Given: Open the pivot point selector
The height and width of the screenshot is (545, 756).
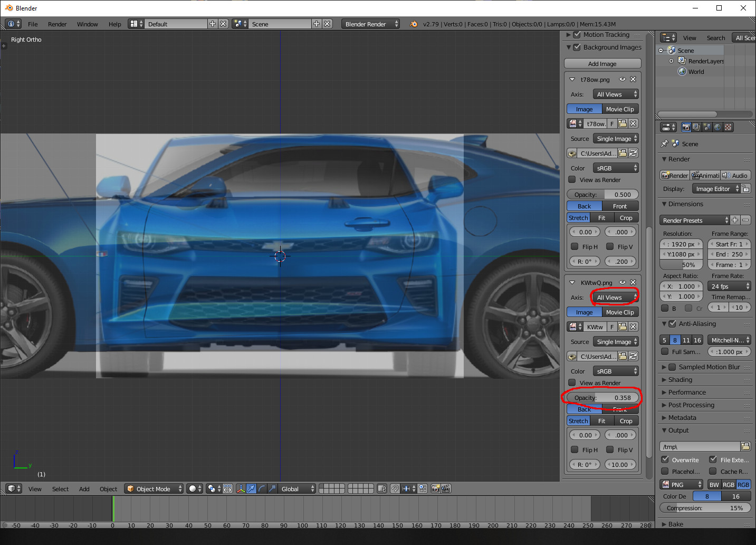Looking at the screenshot, I should (x=214, y=489).
